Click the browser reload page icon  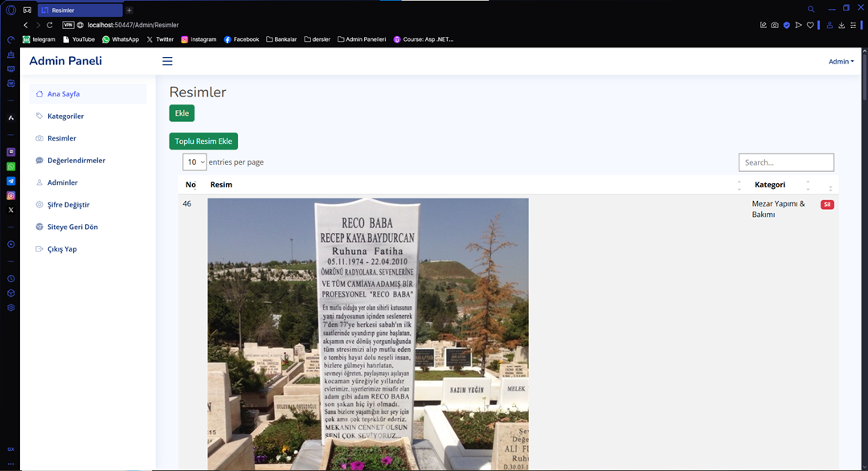[x=50, y=25]
